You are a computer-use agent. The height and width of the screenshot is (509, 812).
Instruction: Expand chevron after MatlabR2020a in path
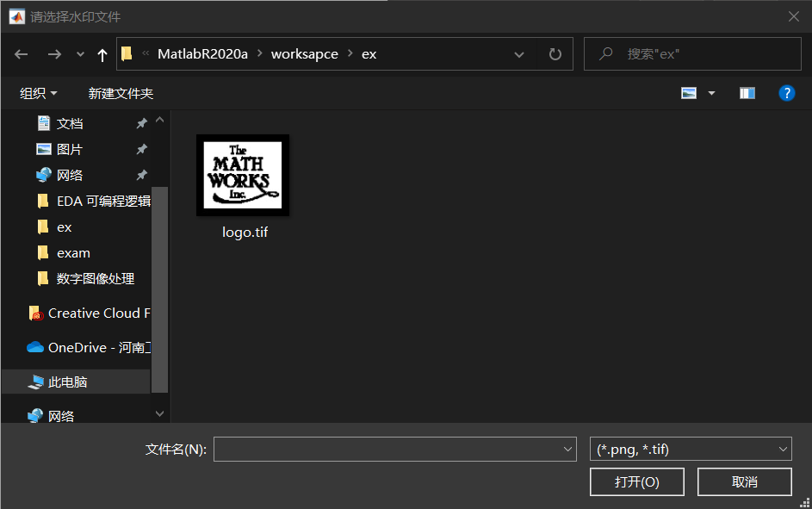[260, 53]
